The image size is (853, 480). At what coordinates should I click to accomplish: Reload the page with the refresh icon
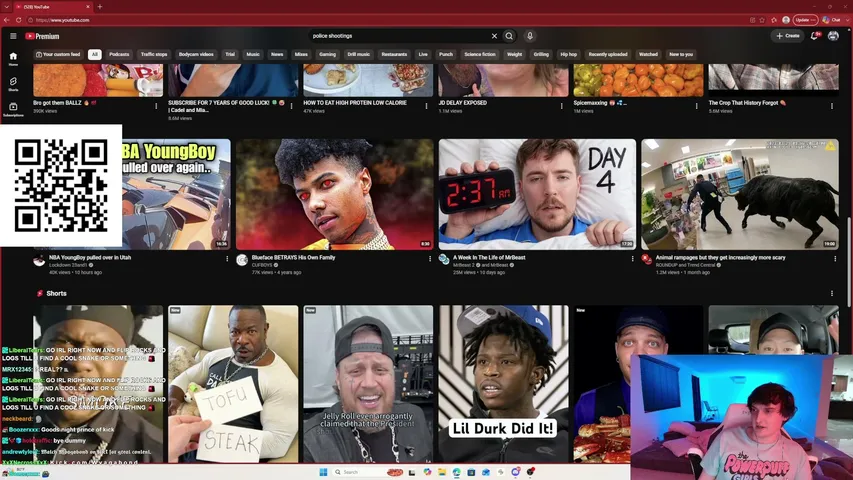pos(18,20)
